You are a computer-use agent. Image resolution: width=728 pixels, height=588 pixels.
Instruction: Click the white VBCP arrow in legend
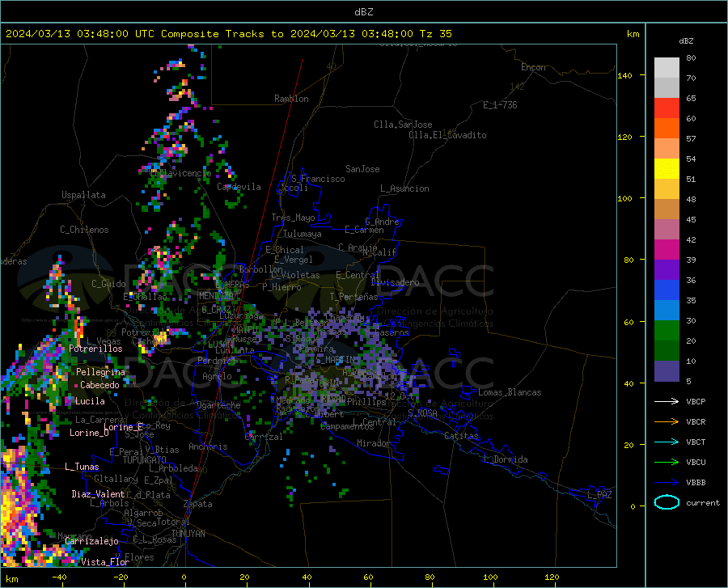[667, 401]
